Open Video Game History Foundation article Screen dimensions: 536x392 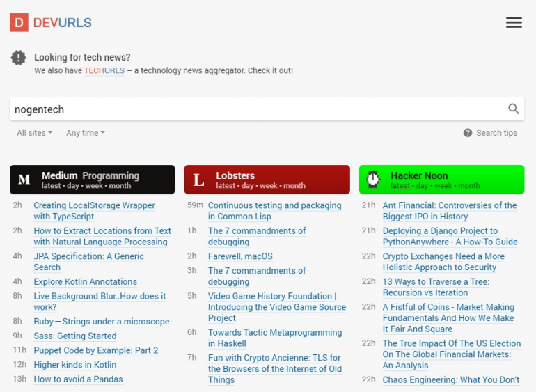[x=277, y=307]
